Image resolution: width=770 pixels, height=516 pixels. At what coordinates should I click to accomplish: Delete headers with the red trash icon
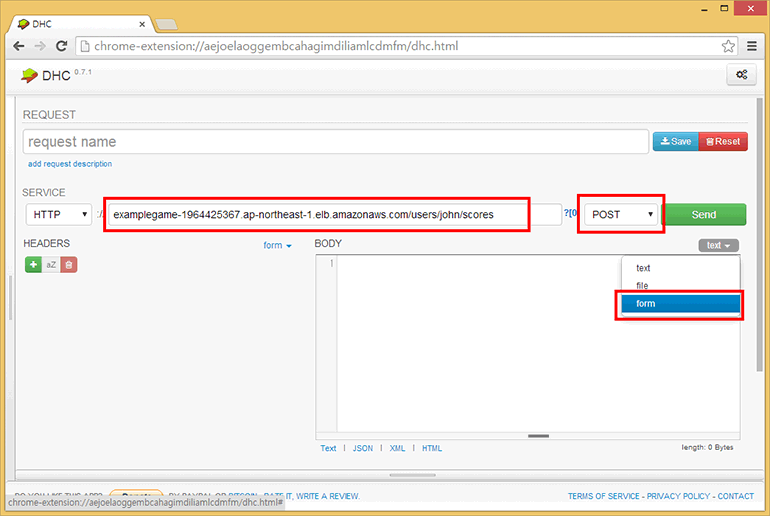coord(68,264)
